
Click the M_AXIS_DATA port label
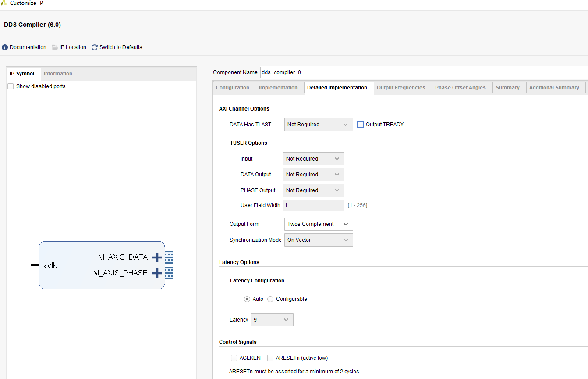pyautogui.click(x=123, y=257)
